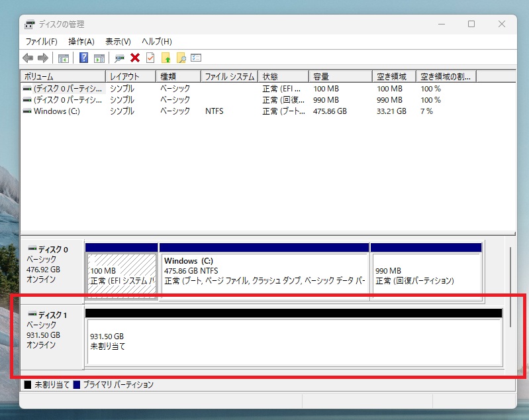Click the ディスク 1 drive icon
This screenshot has width=529, height=420.
click(x=32, y=314)
